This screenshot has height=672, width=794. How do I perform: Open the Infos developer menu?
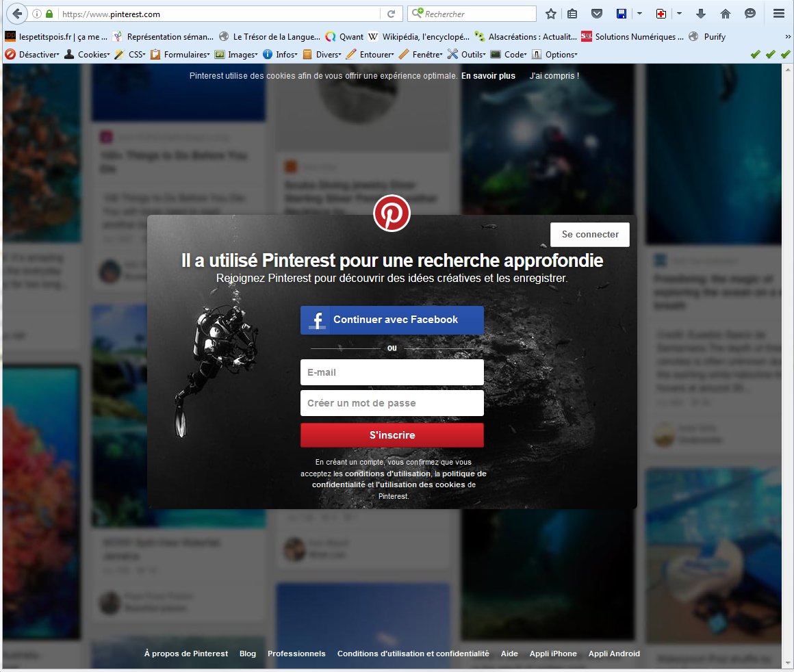coord(280,54)
